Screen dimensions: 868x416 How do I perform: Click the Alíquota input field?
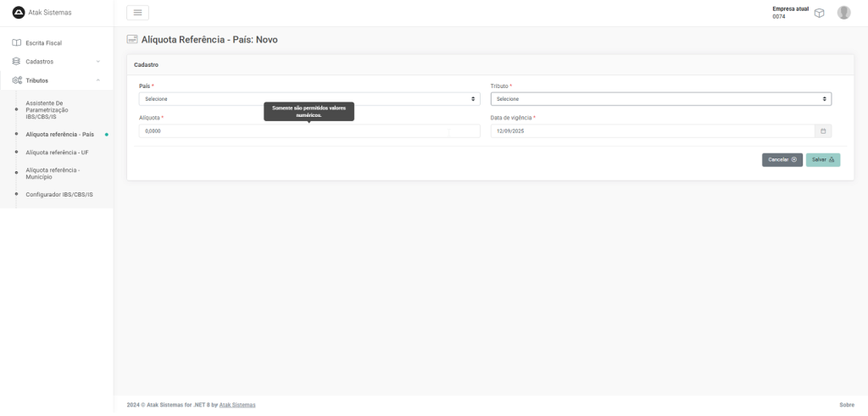coord(294,131)
